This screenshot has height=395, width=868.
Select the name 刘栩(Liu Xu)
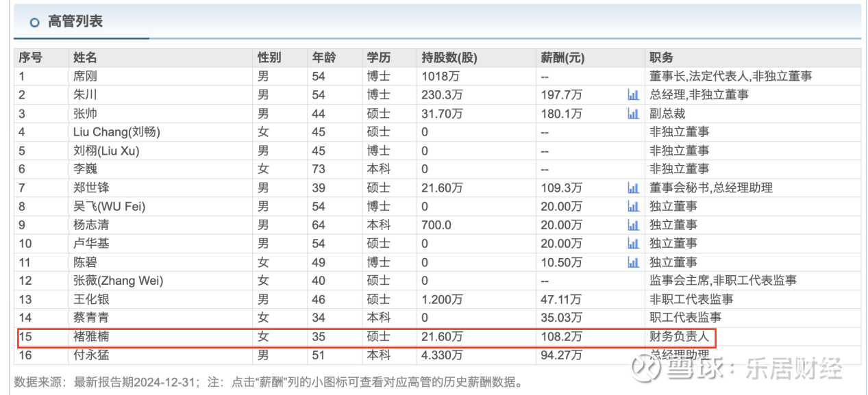[105, 151]
